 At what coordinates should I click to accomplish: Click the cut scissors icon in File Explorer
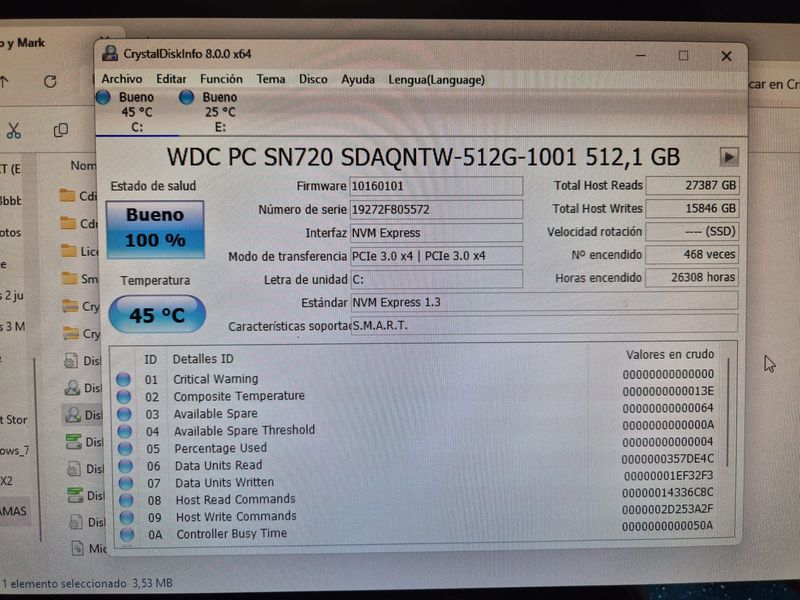pyautogui.click(x=14, y=131)
